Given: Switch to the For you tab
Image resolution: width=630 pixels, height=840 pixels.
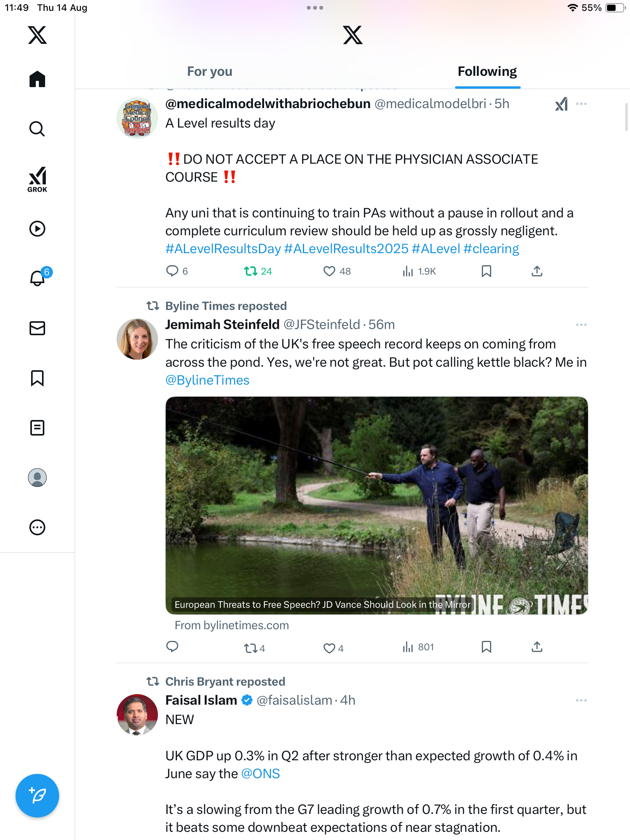Looking at the screenshot, I should click(x=210, y=72).
